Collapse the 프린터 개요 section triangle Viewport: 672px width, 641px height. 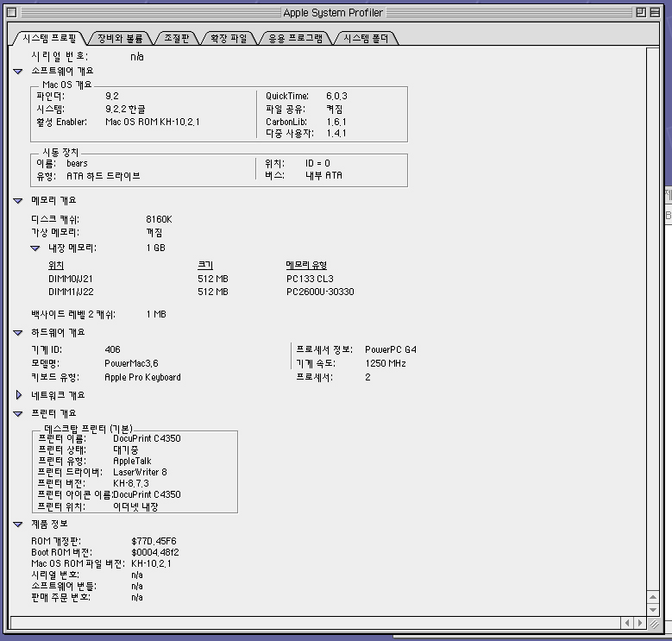[x=18, y=414]
